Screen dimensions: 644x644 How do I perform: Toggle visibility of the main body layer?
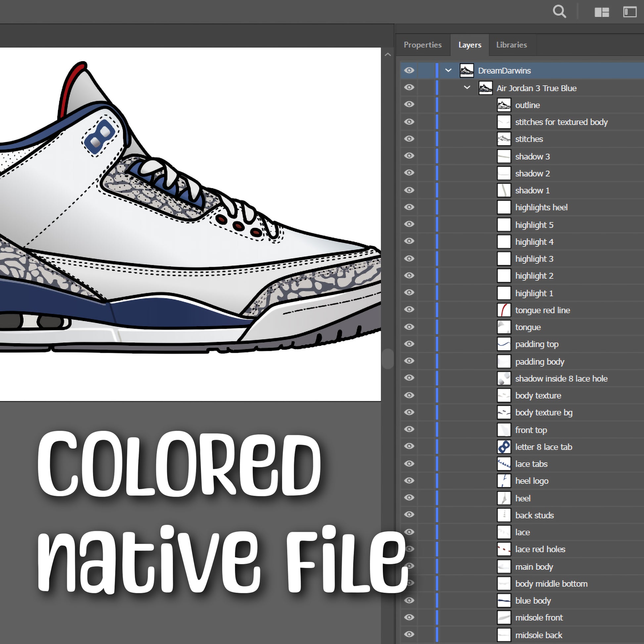[x=409, y=567]
